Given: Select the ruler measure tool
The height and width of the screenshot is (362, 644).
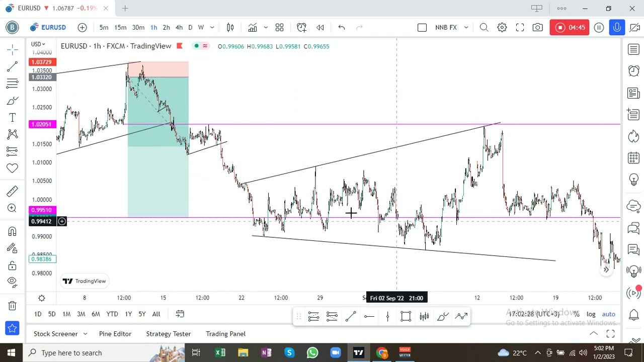Looking at the screenshot, I should click(13, 191).
